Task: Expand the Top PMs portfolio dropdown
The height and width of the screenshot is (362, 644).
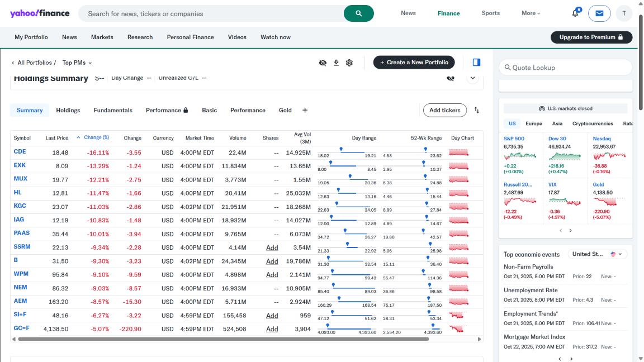Action: pos(77,63)
